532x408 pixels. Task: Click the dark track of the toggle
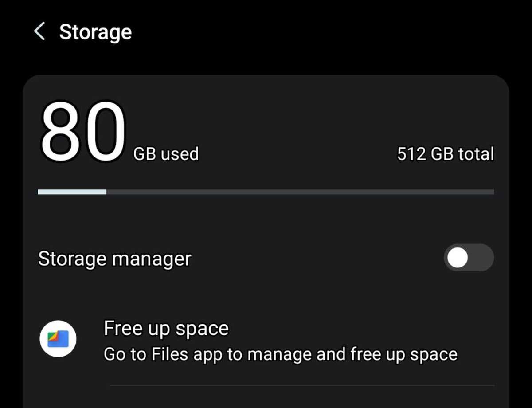pos(482,258)
